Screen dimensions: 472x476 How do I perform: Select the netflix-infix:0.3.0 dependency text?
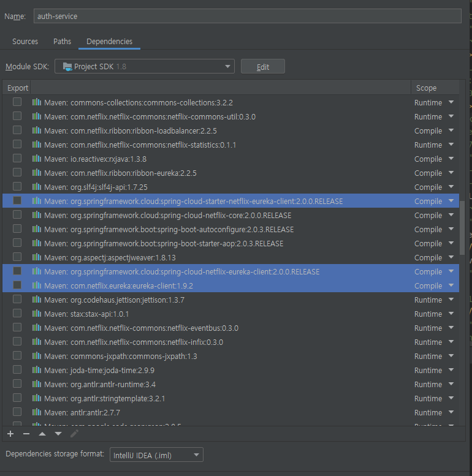pos(134,342)
